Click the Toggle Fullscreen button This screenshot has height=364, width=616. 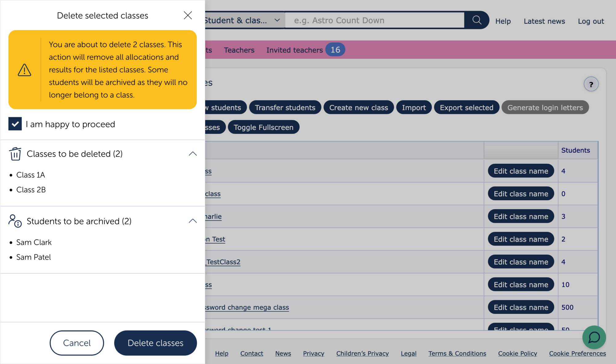pyautogui.click(x=263, y=127)
